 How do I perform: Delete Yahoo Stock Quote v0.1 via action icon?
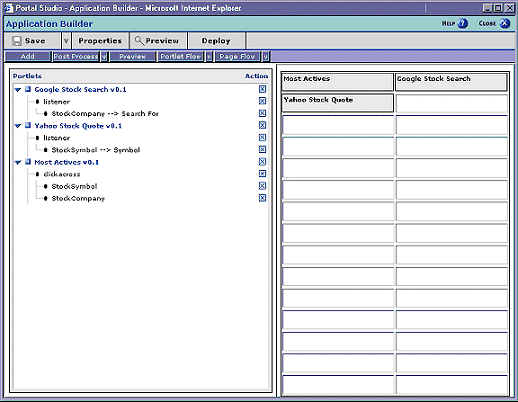(262, 125)
